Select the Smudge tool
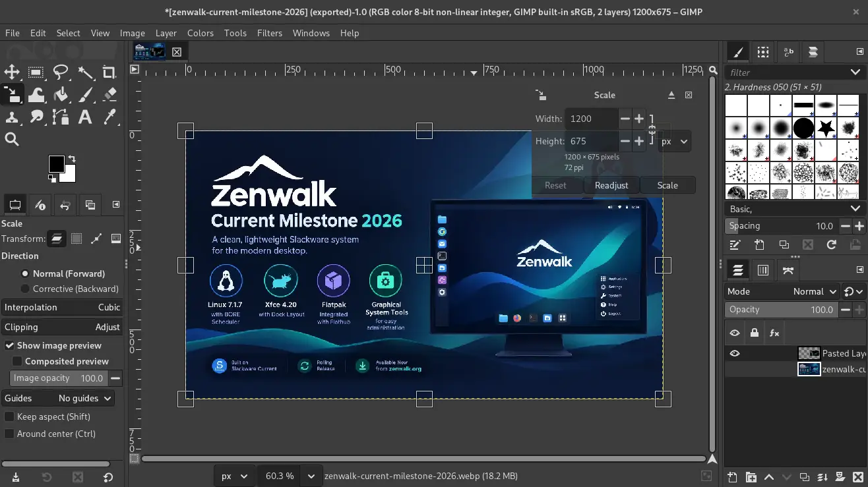Viewport: 868px width, 487px height. [36, 117]
